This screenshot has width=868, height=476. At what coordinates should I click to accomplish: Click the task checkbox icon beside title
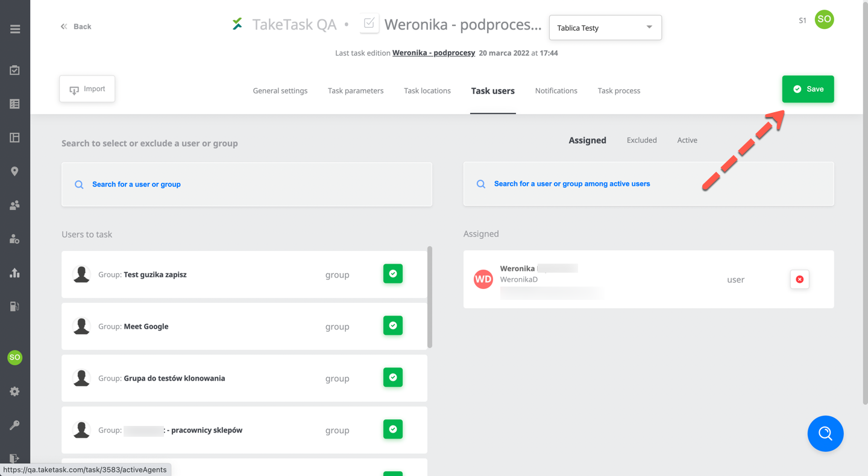(x=370, y=24)
